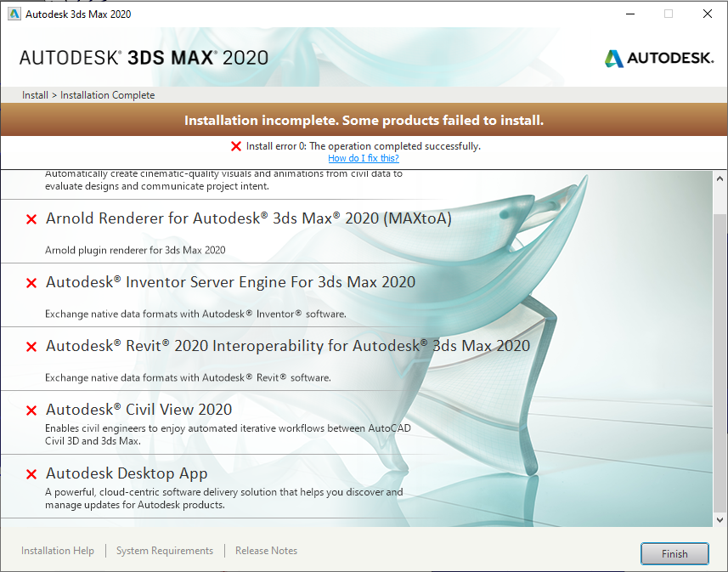The height and width of the screenshot is (572, 728).
Task: Click the red X beside Inventor Server Engine
Action: click(31, 283)
